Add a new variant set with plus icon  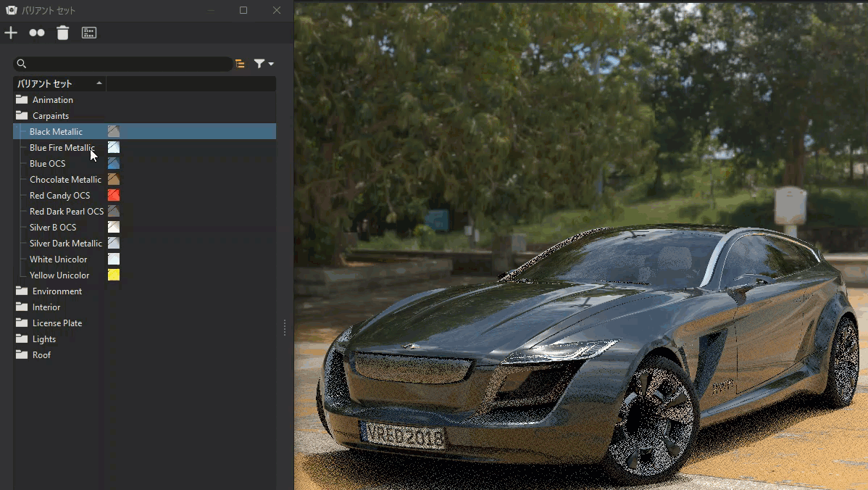[x=11, y=33]
